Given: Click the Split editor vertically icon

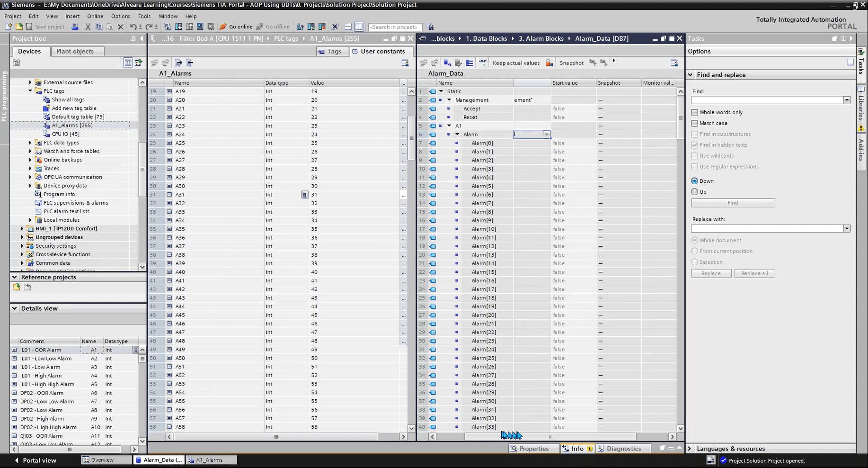Looking at the screenshot, I should tap(359, 27).
